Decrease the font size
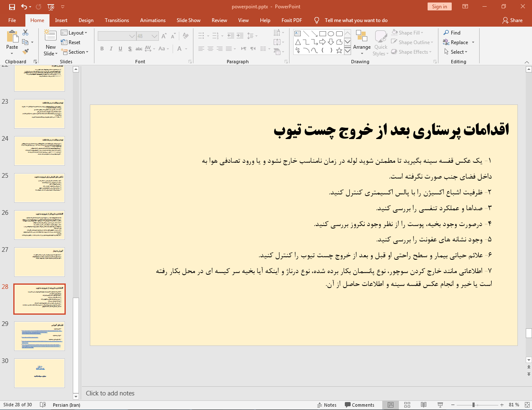 173,36
